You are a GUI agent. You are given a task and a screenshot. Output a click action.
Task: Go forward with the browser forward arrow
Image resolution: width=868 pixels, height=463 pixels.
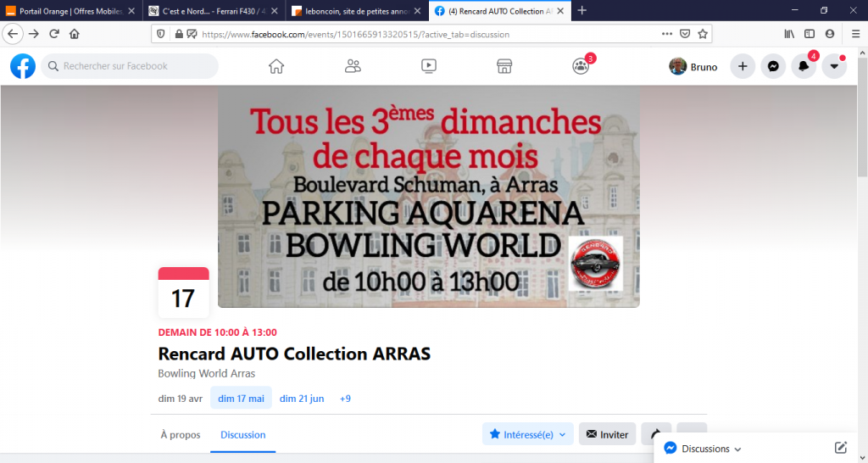point(34,34)
